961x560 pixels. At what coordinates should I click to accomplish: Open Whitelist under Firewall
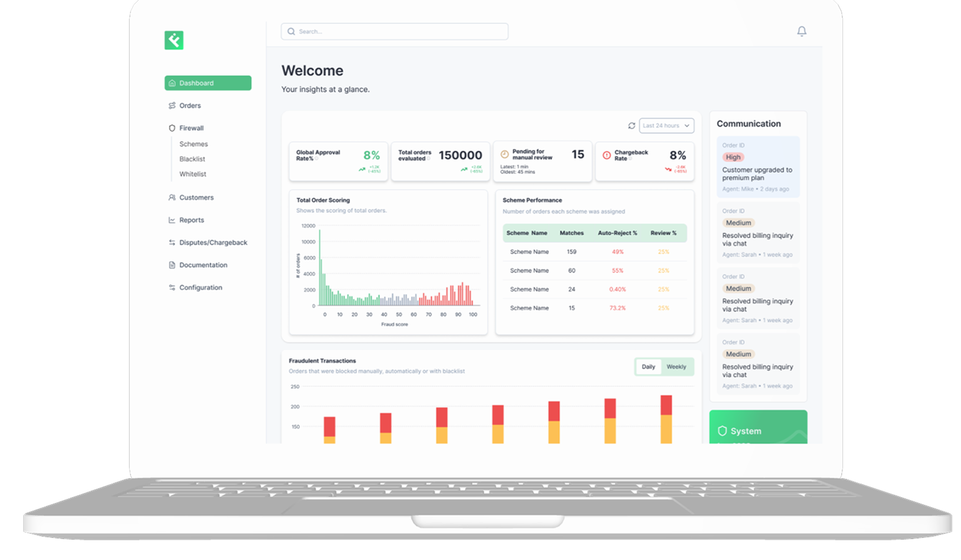[193, 174]
